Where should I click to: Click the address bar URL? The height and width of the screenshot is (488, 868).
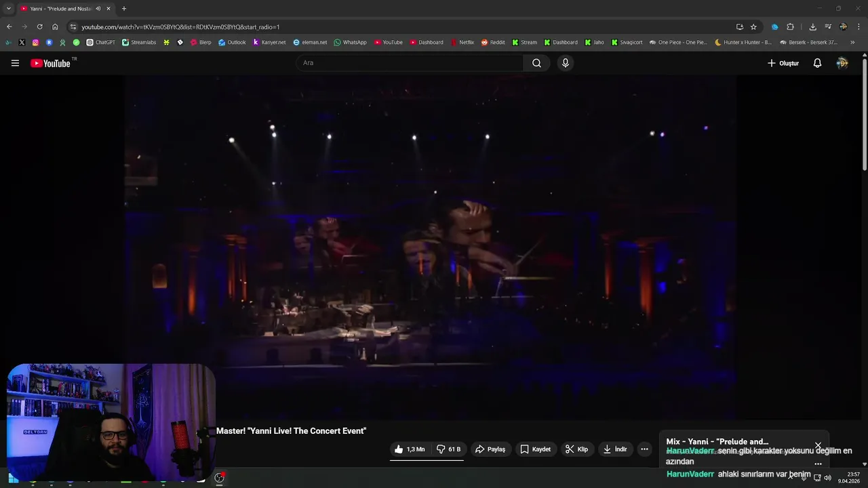click(x=180, y=27)
